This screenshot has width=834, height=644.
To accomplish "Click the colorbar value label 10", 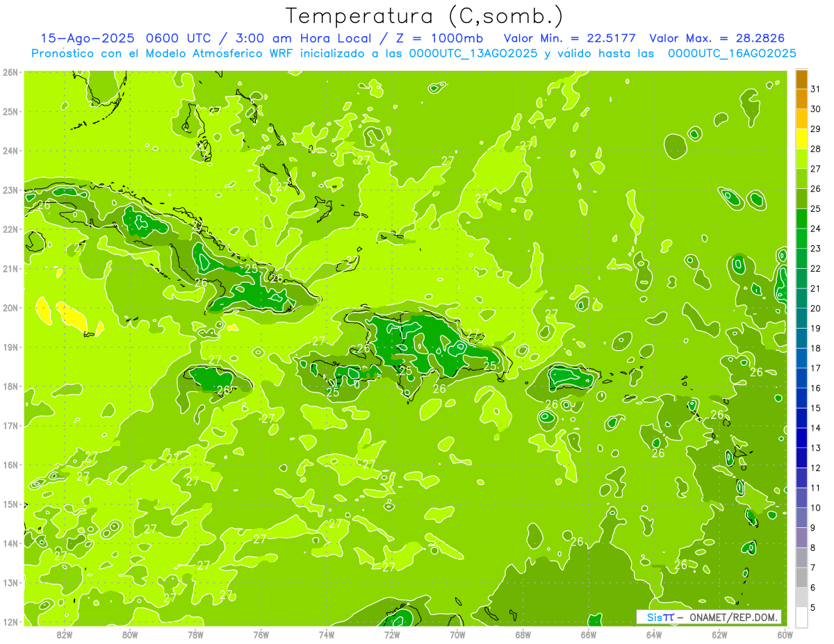I will point(816,508).
